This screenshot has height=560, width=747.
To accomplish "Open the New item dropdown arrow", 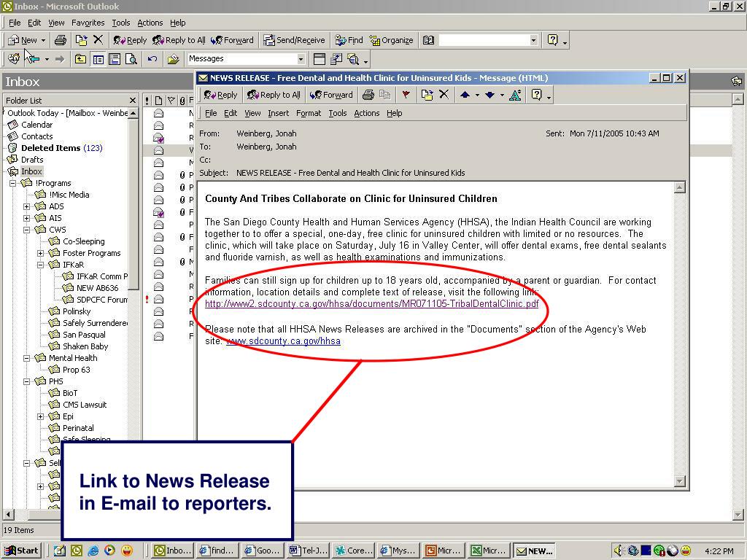I will [x=43, y=41].
